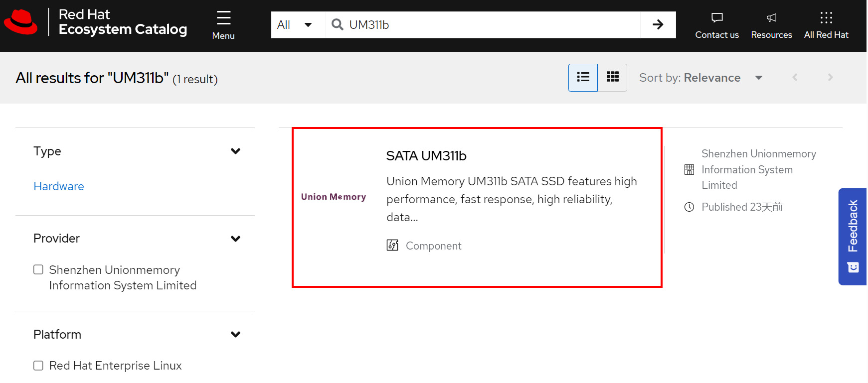The height and width of the screenshot is (383, 868).
Task: Select the Hardware type filter link
Action: (59, 186)
